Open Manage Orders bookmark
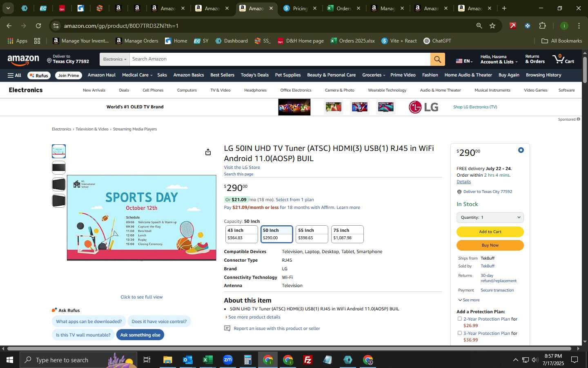588x368 pixels. (137, 41)
